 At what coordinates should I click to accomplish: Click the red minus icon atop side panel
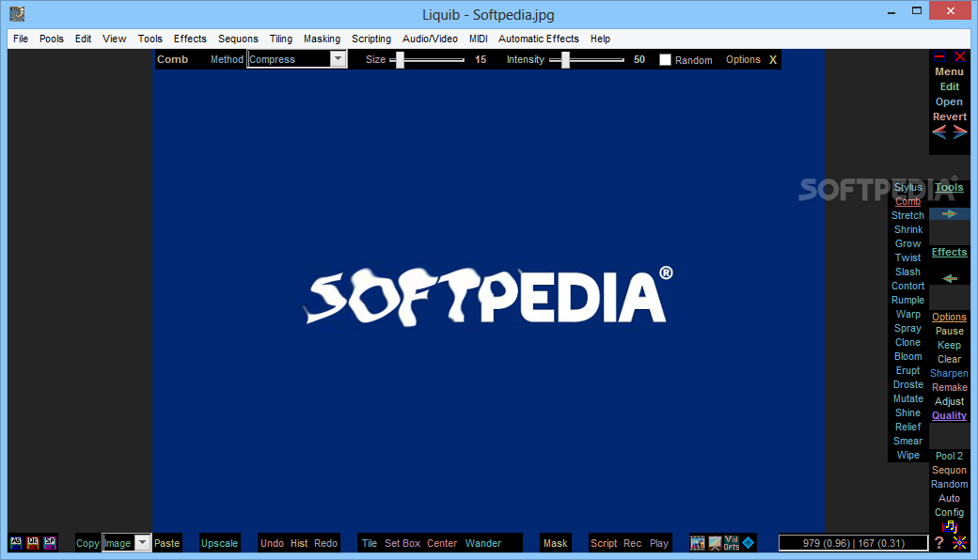939,56
